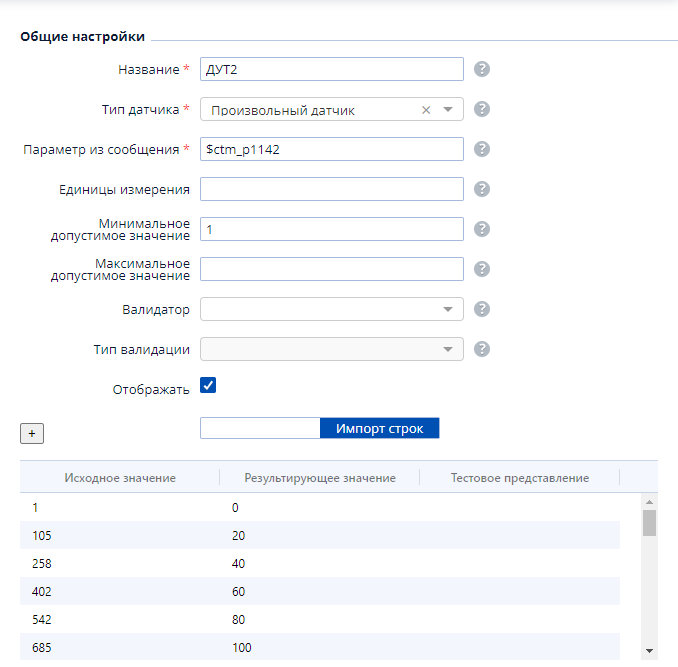Image resolution: width=678 pixels, height=667 pixels.
Task: Click the Единицы измерения input field
Action: tap(332, 189)
